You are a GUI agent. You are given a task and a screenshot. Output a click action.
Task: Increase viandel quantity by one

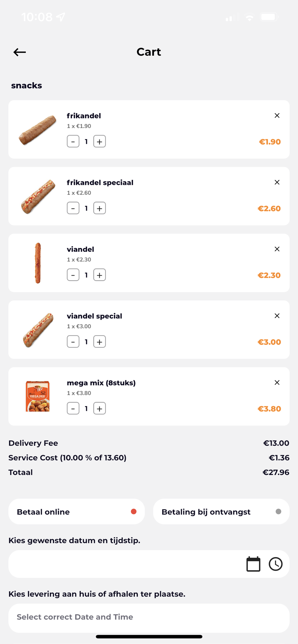[x=99, y=275]
